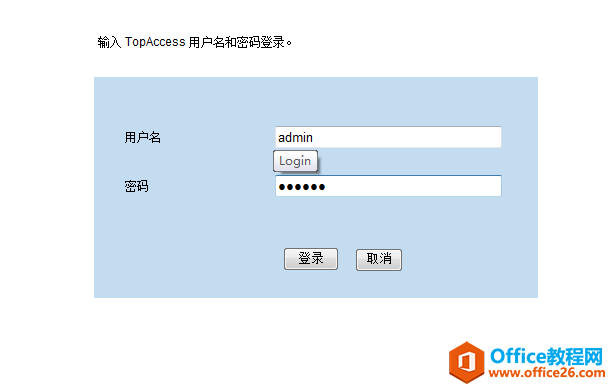The width and height of the screenshot is (612, 390).
Task: Click the 用户名 field label
Action: point(142,137)
